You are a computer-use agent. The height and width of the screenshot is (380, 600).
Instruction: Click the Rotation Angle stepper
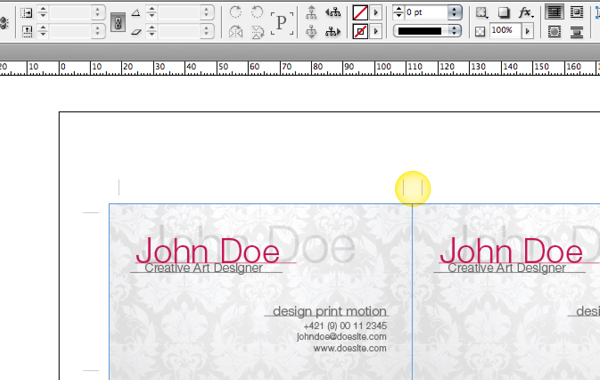[x=152, y=12]
